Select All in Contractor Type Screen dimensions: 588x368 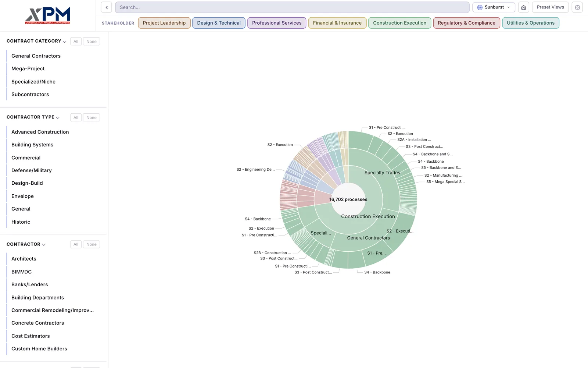pos(76,117)
